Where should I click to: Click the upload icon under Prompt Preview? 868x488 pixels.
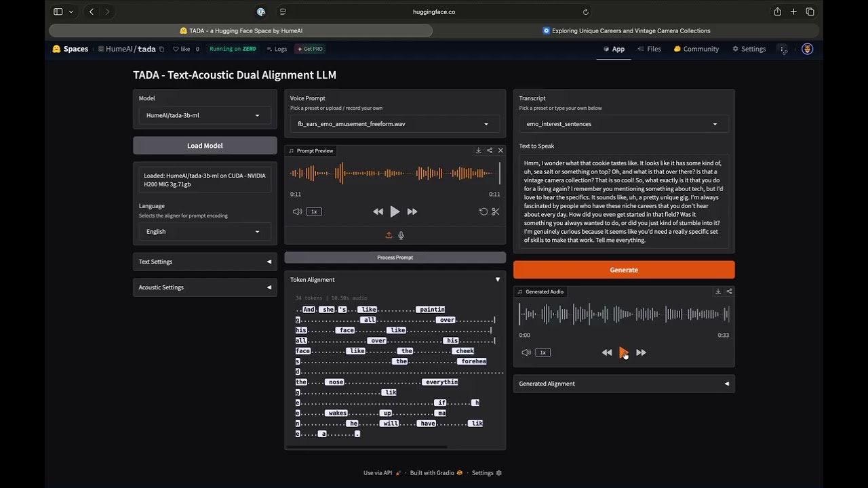tap(389, 235)
